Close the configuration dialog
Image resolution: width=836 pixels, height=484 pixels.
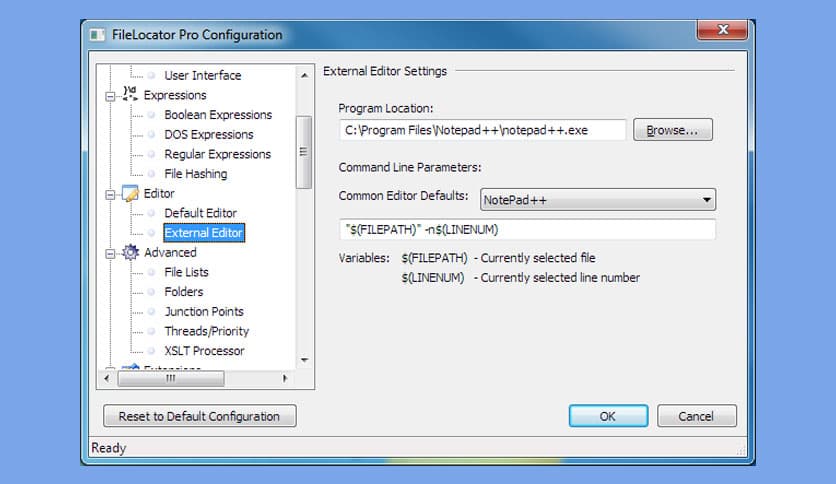tap(722, 30)
